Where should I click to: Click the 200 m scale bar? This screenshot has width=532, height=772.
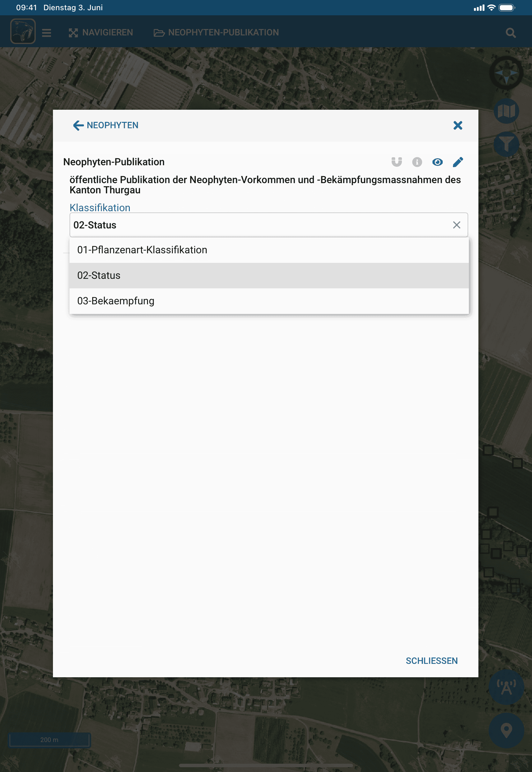(x=49, y=739)
